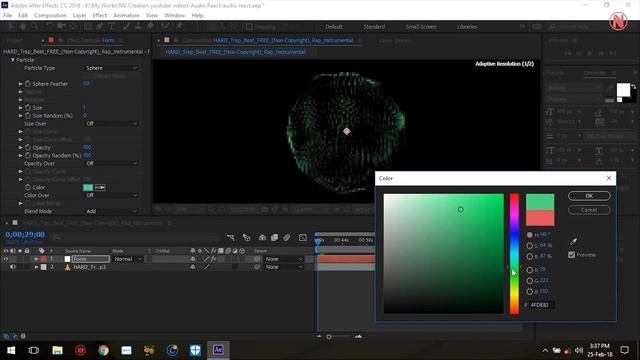Click Cancel in the Color dialog
This screenshot has width=640, height=360.
click(589, 210)
